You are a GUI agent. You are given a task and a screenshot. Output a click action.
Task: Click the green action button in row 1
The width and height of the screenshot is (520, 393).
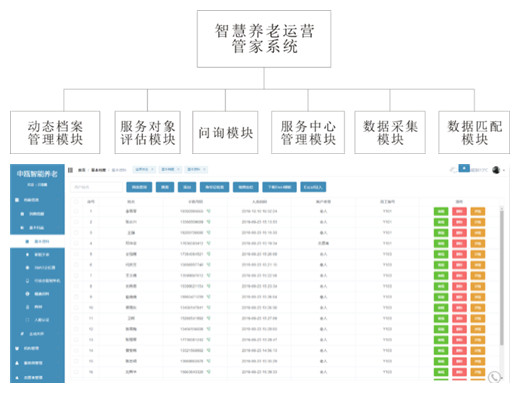pyautogui.click(x=441, y=211)
